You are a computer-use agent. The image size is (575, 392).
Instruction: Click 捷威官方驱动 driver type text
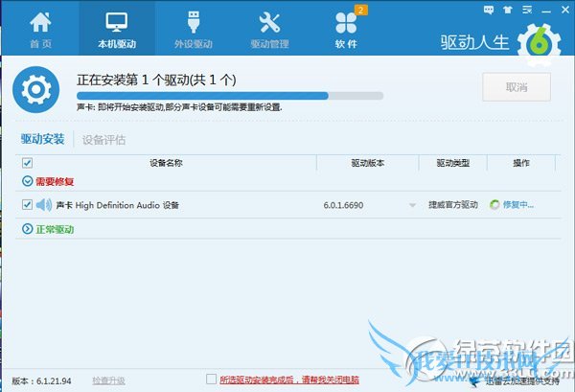tap(453, 204)
